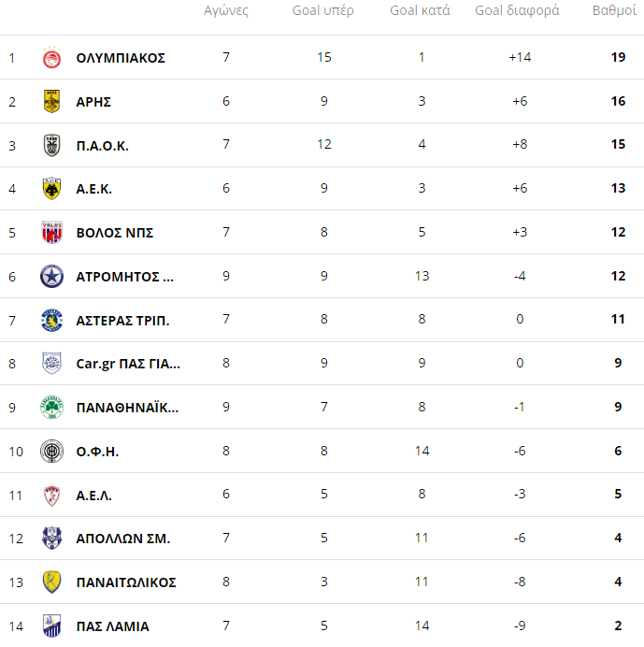Image resolution: width=644 pixels, height=647 pixels.
Task: Click the Olympiacos club crest
Action: (x=52, y=57)
